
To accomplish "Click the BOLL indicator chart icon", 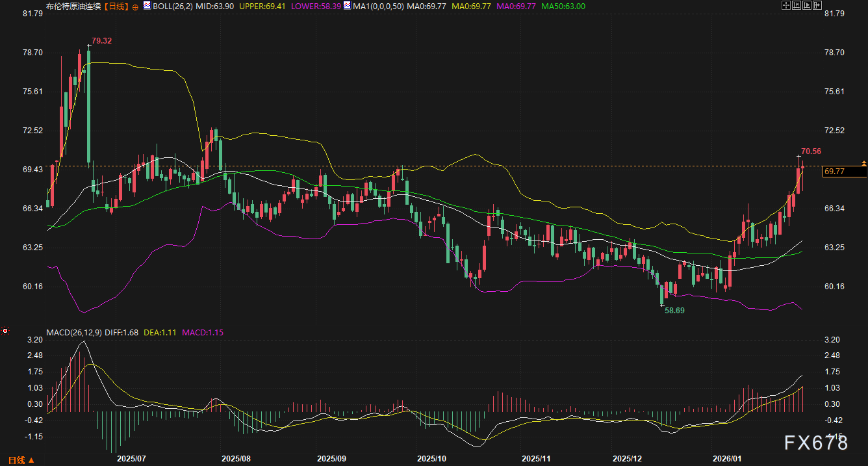I will [147, 5].
